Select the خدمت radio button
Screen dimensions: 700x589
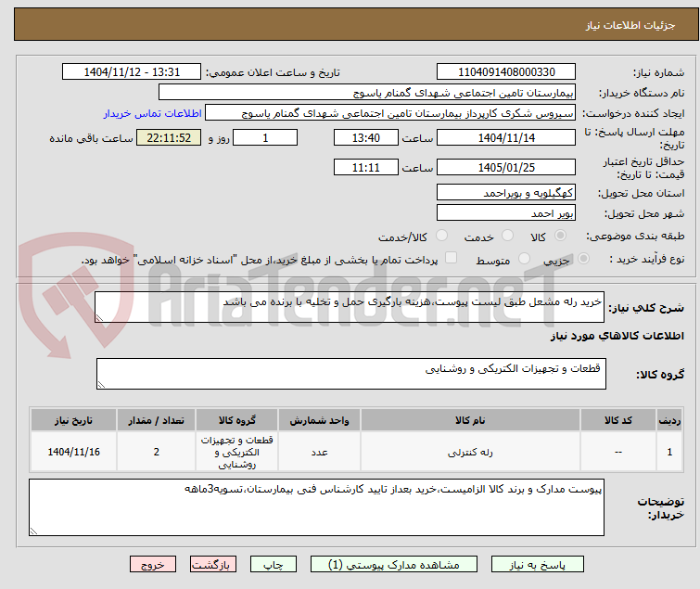507,236
